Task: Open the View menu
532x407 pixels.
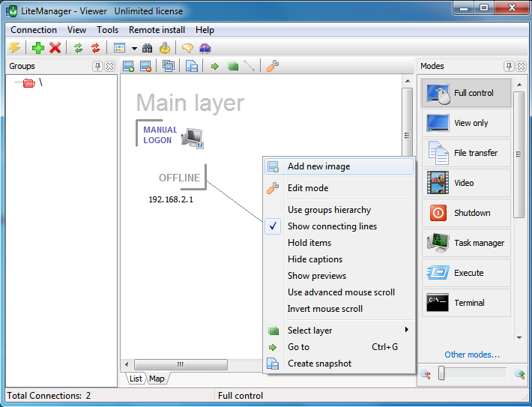Action: [76, 30]
